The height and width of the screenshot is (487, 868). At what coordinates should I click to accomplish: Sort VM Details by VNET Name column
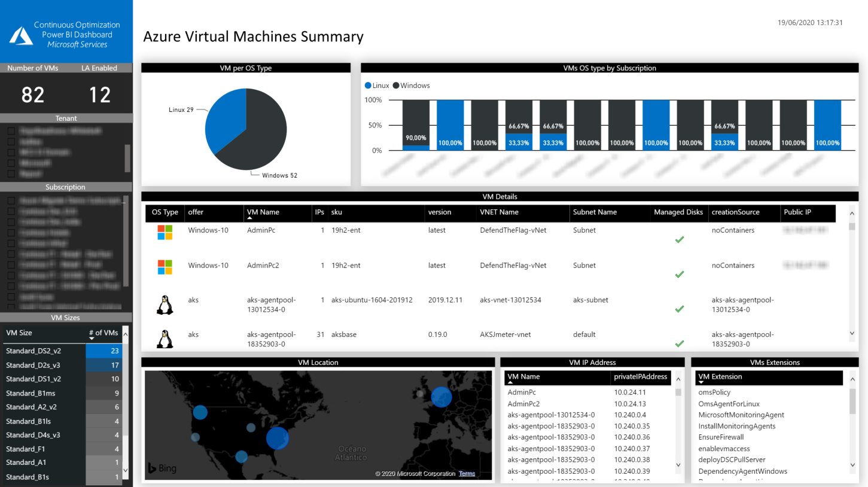pos(499,212)
